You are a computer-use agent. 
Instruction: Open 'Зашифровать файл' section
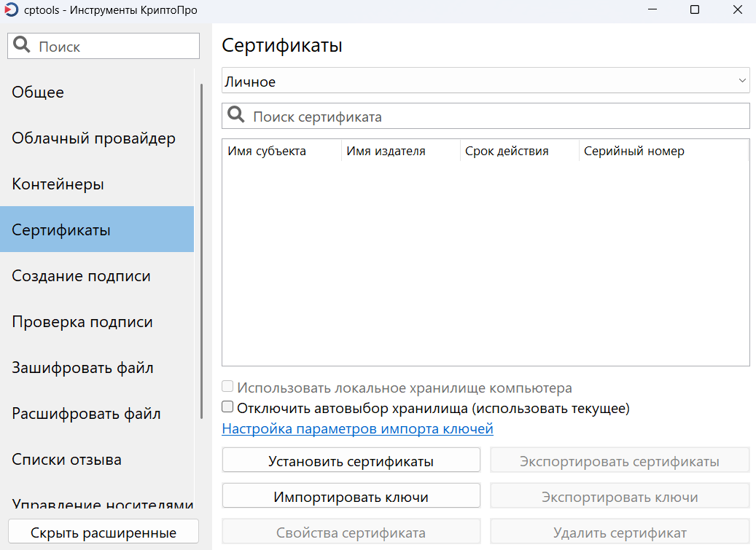coord(82,368)
